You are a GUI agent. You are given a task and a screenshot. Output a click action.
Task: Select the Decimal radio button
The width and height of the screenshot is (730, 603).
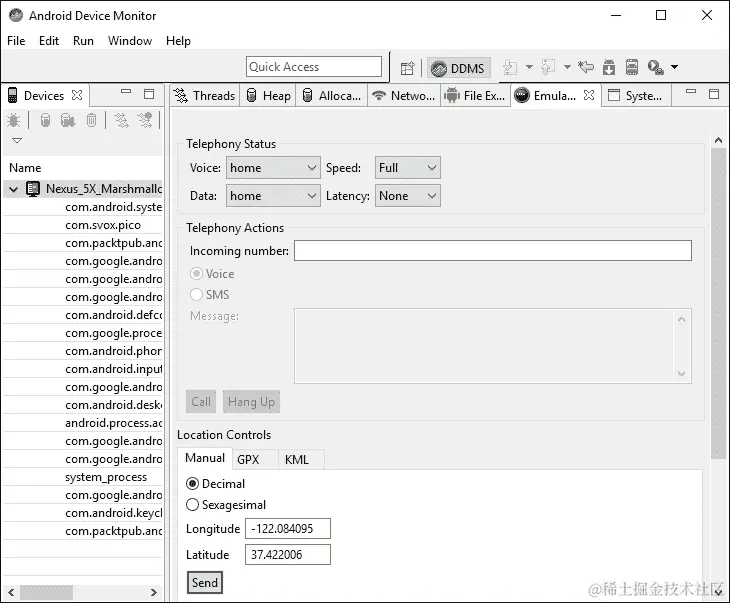(x=192, y=484)
